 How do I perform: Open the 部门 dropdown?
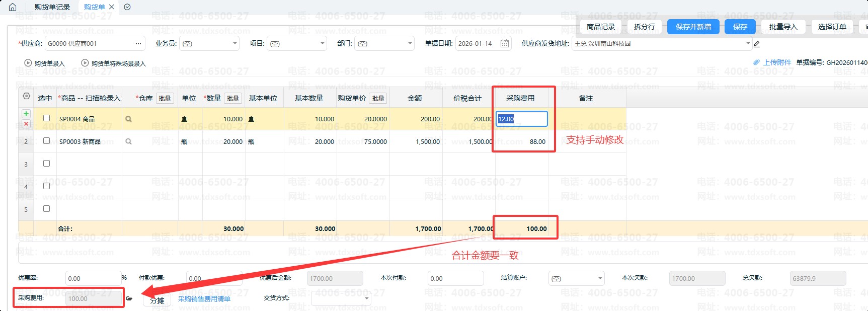[x=410, y=44]
